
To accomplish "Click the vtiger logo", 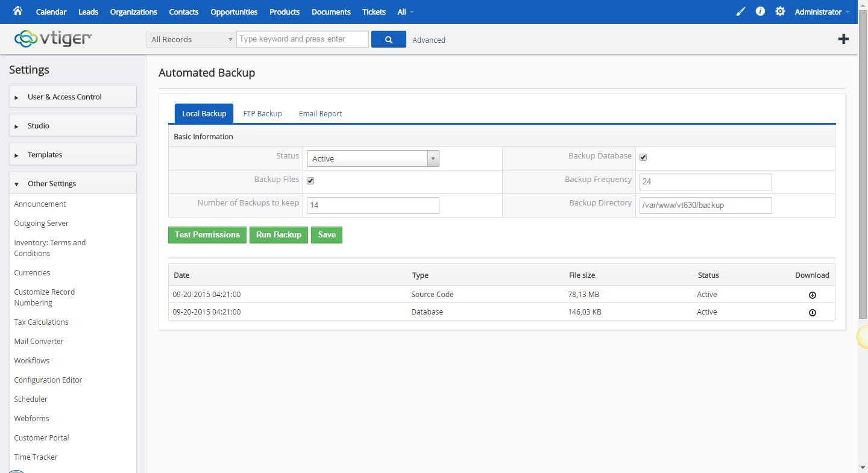I will click(53, 39).
